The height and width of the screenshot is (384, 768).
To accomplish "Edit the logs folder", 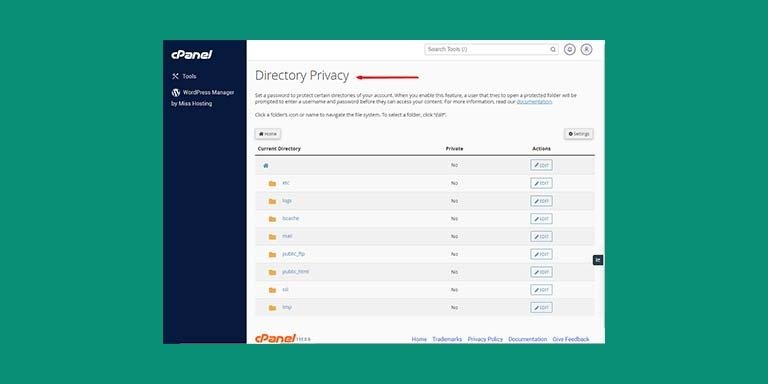I will click(x=541, y=201).
